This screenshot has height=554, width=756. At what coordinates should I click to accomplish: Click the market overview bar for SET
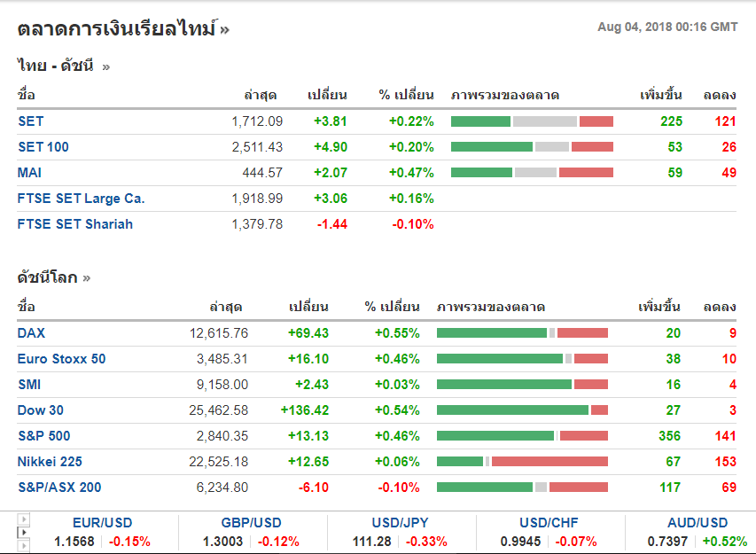point(532,121)
